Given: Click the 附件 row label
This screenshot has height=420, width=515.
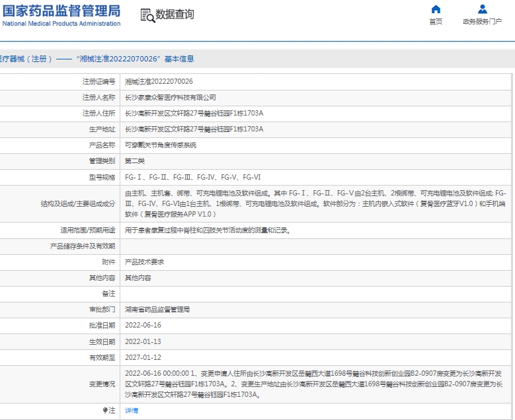Looking at the screenshot, I should point(108,262).
